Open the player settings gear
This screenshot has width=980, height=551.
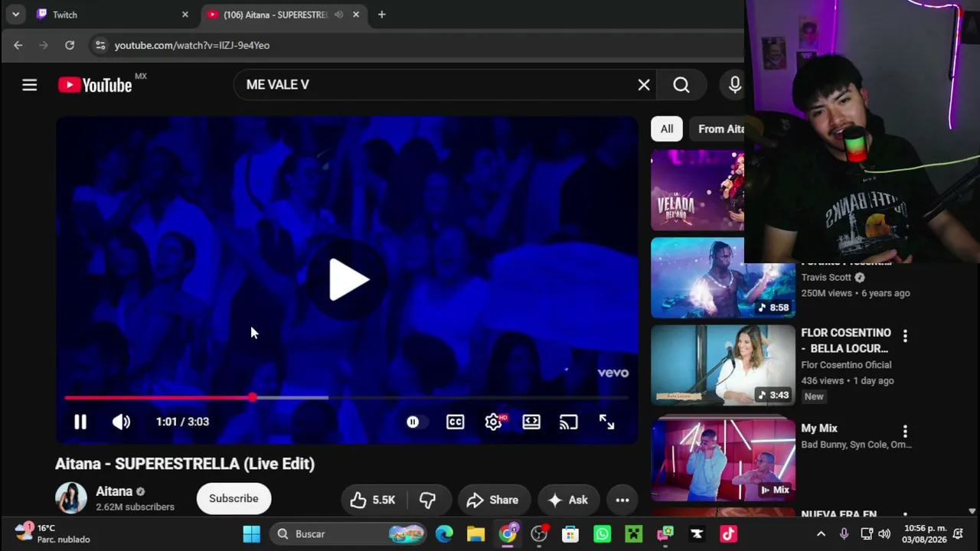(x=493, y=422)
